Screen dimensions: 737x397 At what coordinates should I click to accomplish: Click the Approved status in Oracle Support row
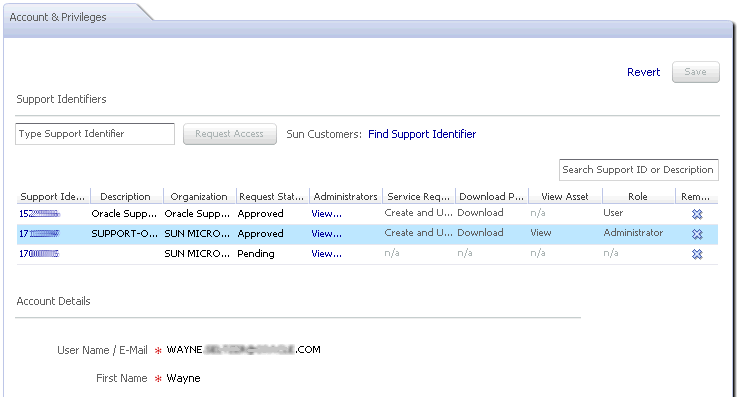coord(260,214)
